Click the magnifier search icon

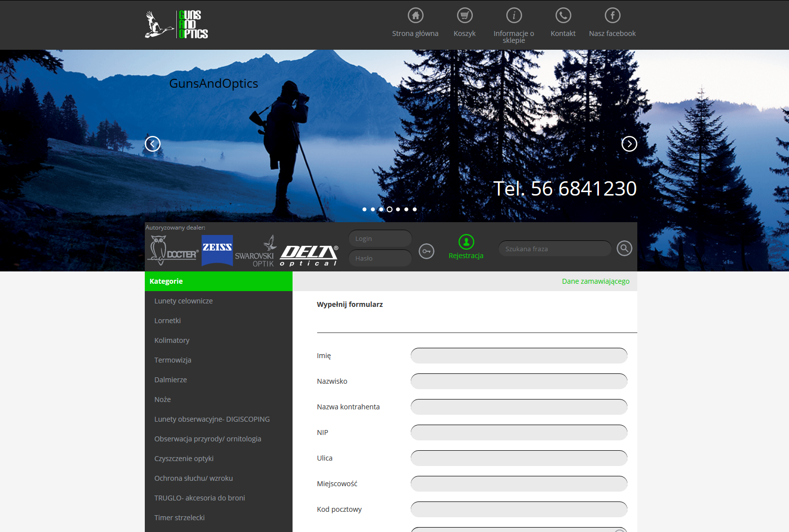pos(624,248)
